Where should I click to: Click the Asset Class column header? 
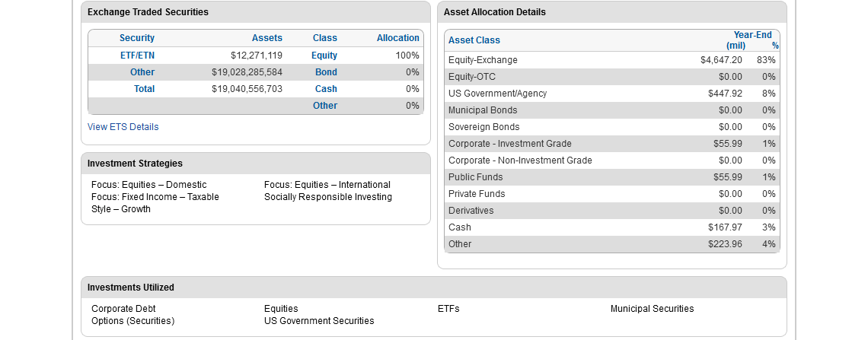click(474, 40)
